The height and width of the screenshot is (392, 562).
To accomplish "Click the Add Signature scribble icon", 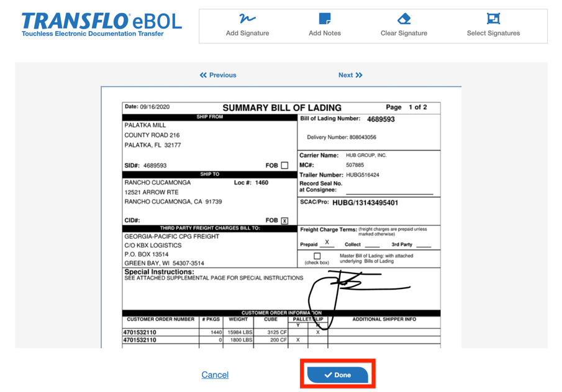I will (x=247, y=18).
